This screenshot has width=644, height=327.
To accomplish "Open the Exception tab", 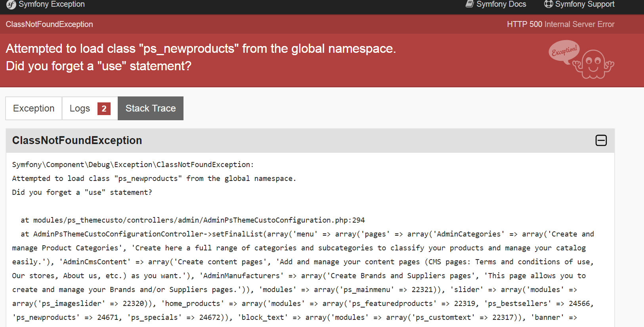I will (x=34, y=108).
